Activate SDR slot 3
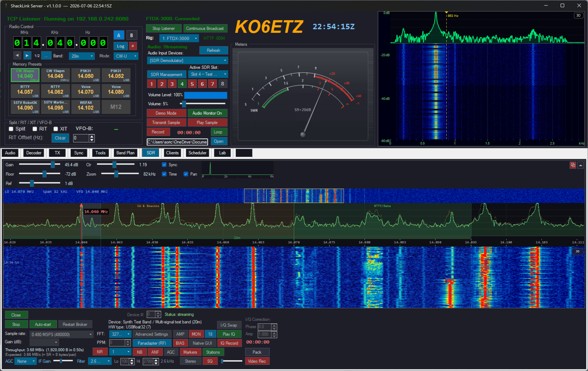 pos(172,84)
